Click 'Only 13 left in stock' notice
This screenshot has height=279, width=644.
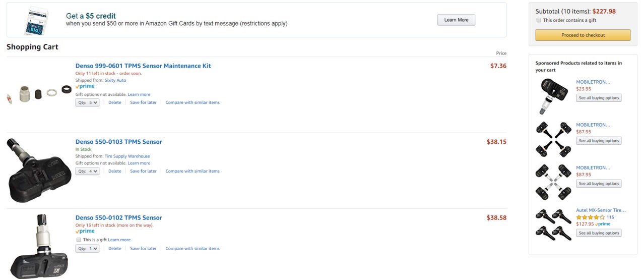(114, 226)
